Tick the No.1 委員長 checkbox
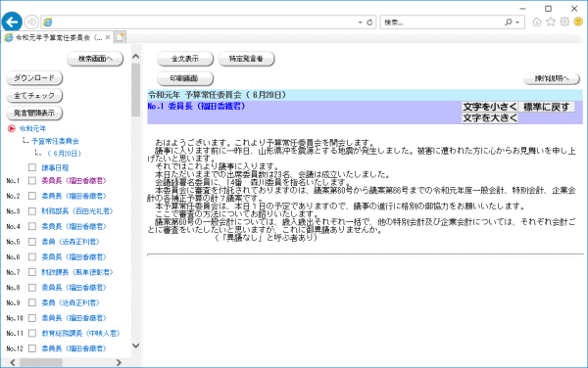The height and width of the screenshot is (368, 588). pos(32,181)
